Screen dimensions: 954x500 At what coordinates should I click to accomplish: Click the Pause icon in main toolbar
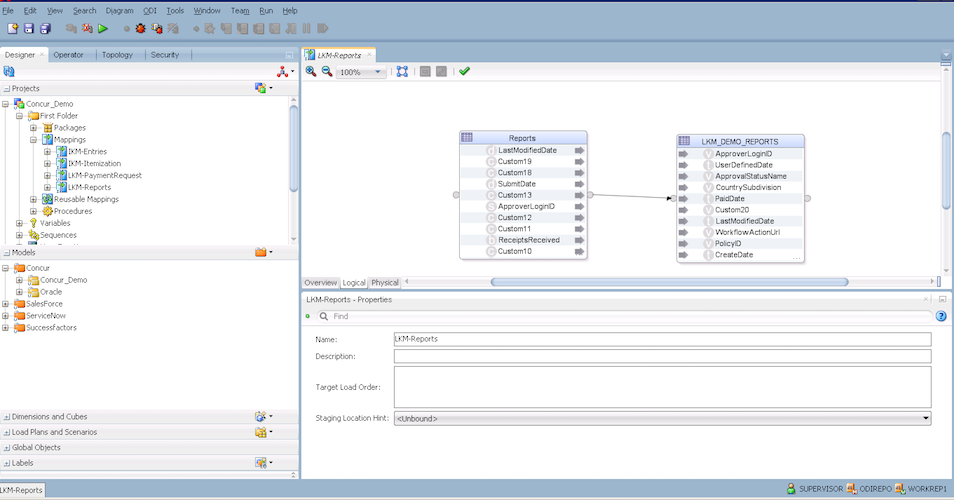(307, 29)
